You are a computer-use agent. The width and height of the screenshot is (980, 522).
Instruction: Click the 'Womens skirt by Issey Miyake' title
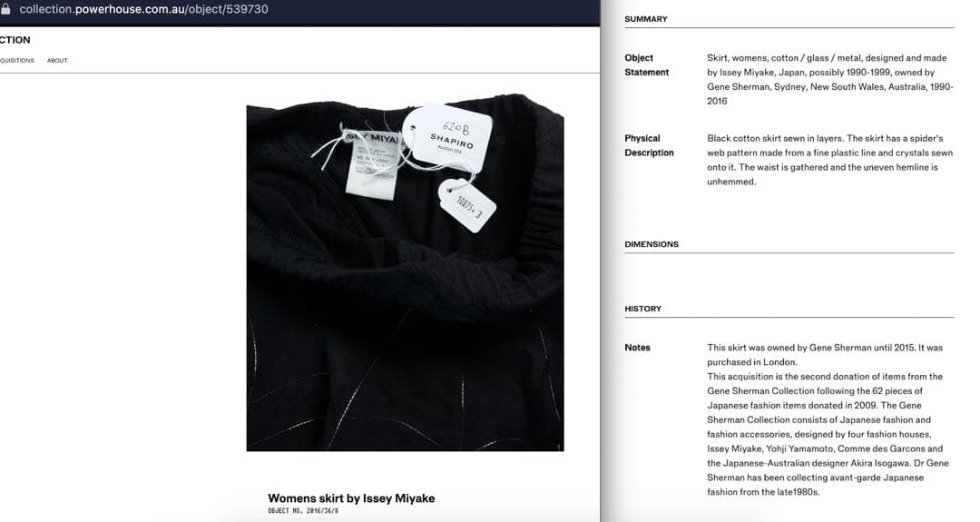[351, 498]
